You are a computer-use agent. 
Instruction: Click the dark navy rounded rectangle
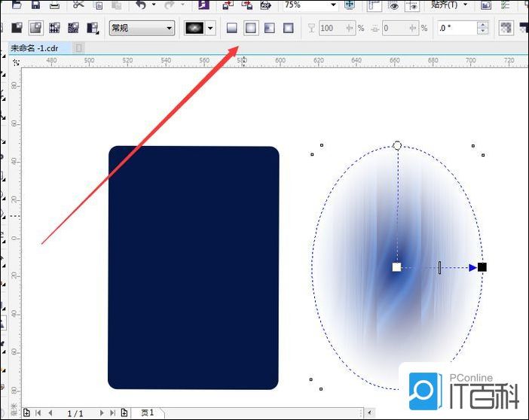[194, 267]
